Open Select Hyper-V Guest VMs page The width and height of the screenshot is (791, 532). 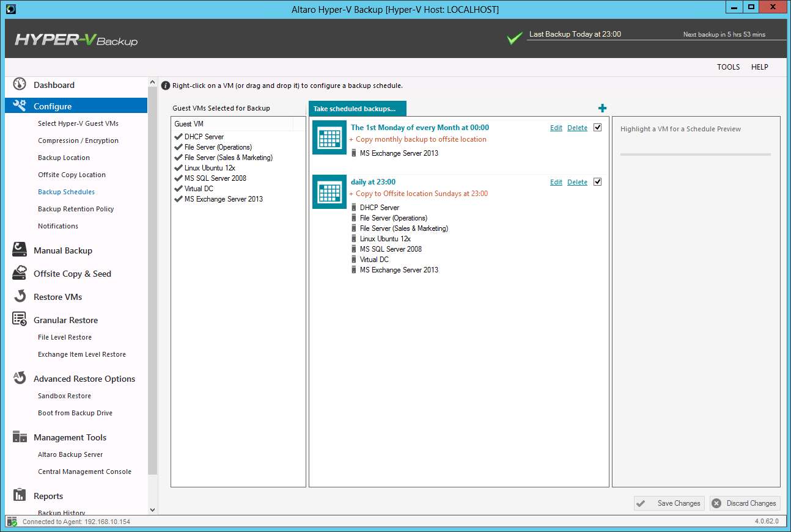tap(78, 123)
